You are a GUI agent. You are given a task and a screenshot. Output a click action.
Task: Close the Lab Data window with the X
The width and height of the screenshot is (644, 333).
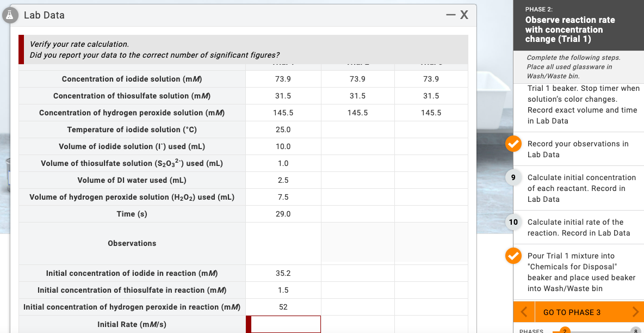tap(463, 15)
